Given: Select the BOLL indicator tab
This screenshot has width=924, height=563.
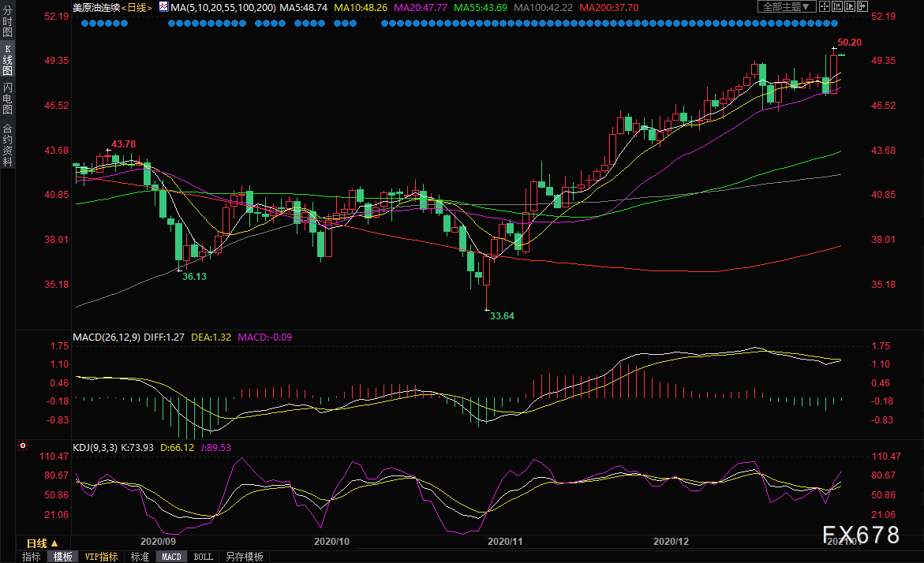Looking at the screenshot, I should pos(203,557).
